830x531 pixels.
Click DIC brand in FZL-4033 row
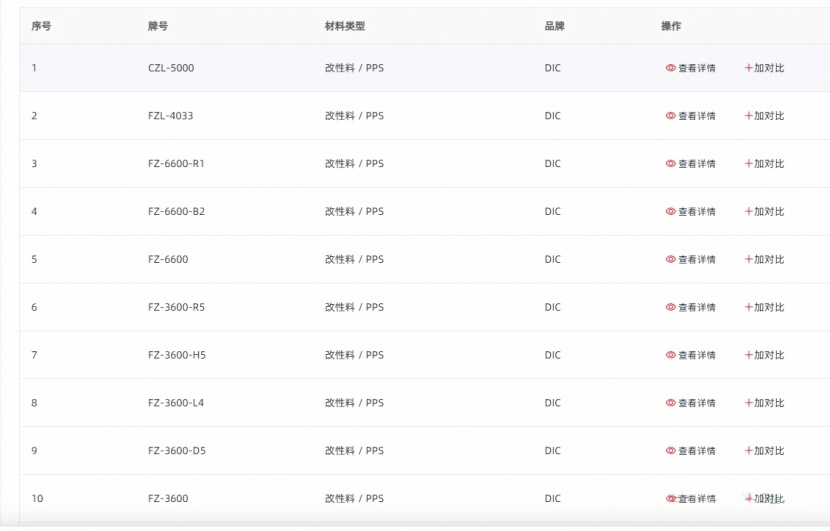(x=552, y=116)
